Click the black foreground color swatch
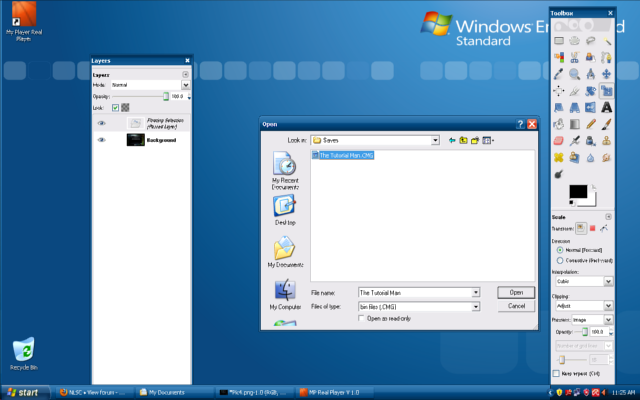The image size is (640, 400). click(x=578, y=191)
